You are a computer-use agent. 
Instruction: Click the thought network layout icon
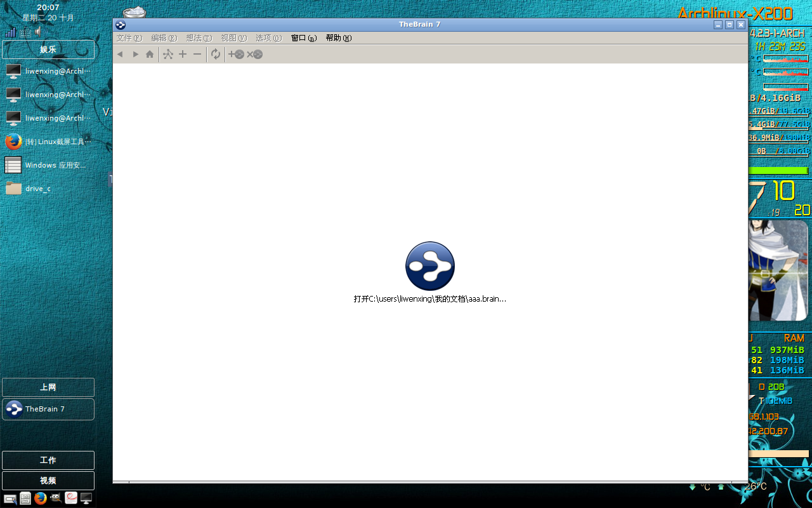point(168,55)
